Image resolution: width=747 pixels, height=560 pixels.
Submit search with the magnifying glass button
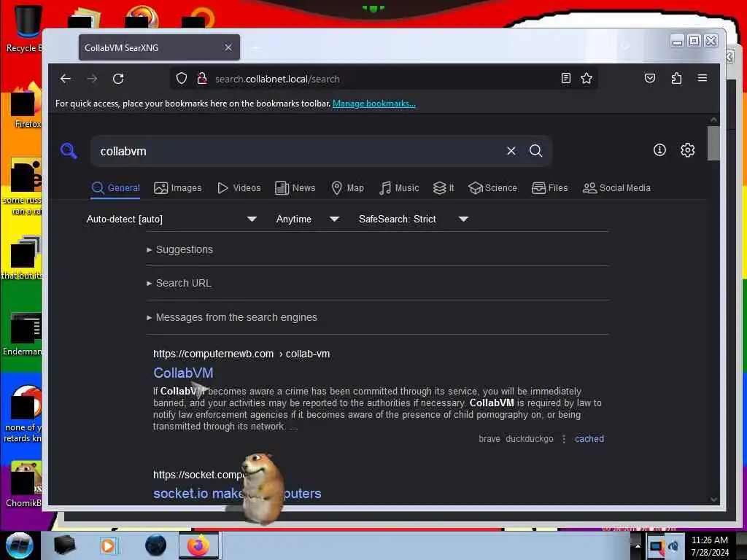click(x=536, y=151)
